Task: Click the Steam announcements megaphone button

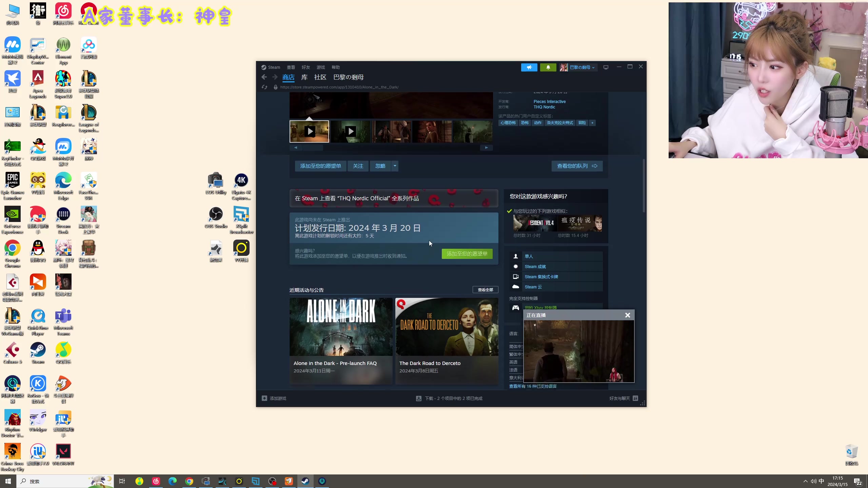Action: click(529, 67)
